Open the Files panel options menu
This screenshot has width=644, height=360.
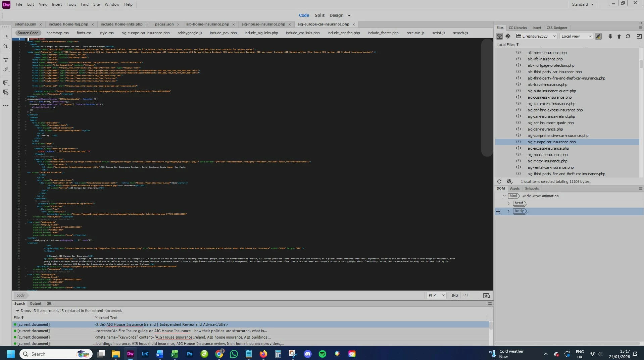click(x=640, y=28)
